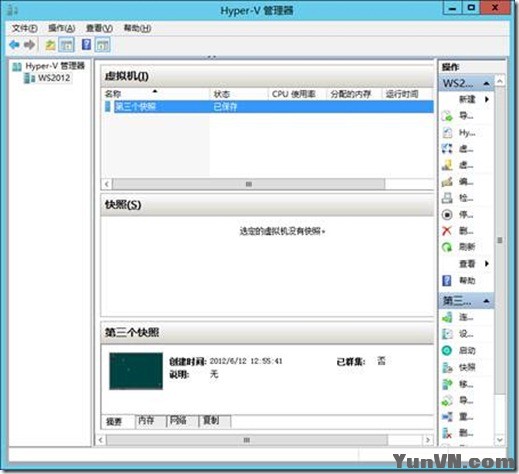Click the Edit Disk (编...) action
The width and height of the screenshot is (519, 474).
(466, 182)
